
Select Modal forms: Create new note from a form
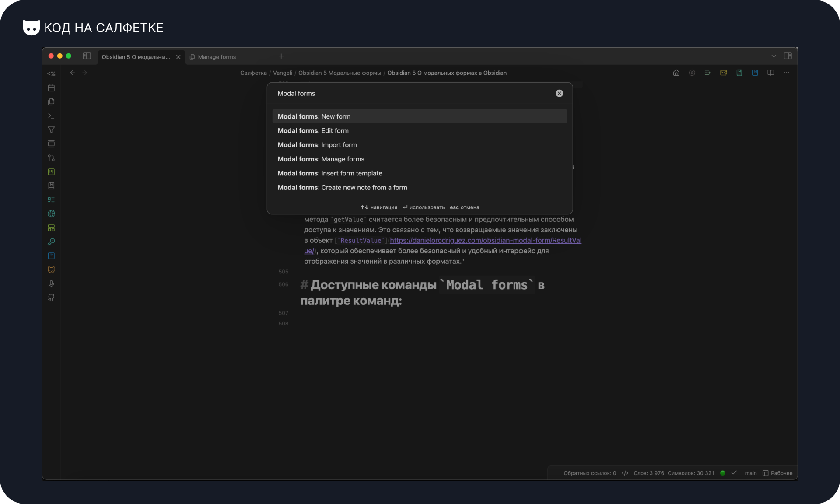(420, 187)
